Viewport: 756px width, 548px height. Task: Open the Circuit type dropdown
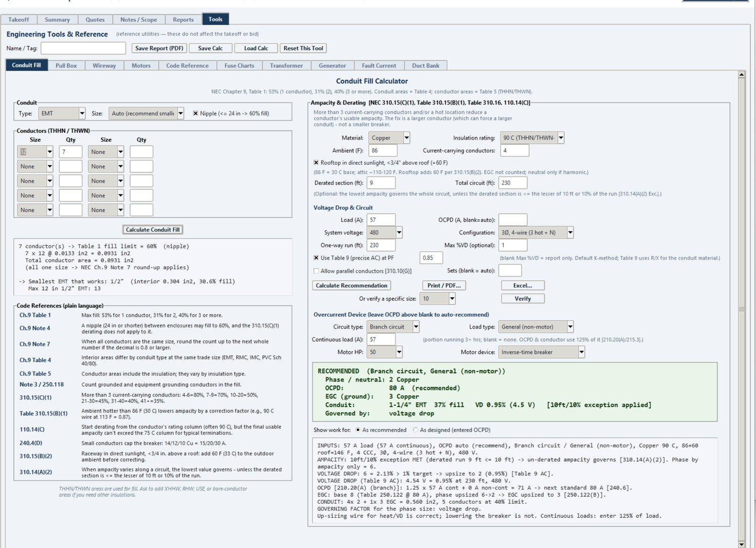pyautogui.click(x=393, y=327)
